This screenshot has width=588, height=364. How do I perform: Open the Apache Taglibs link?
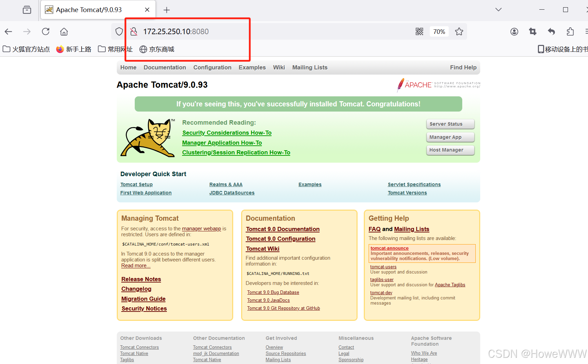pyautogui.click(x=450, y=285)
